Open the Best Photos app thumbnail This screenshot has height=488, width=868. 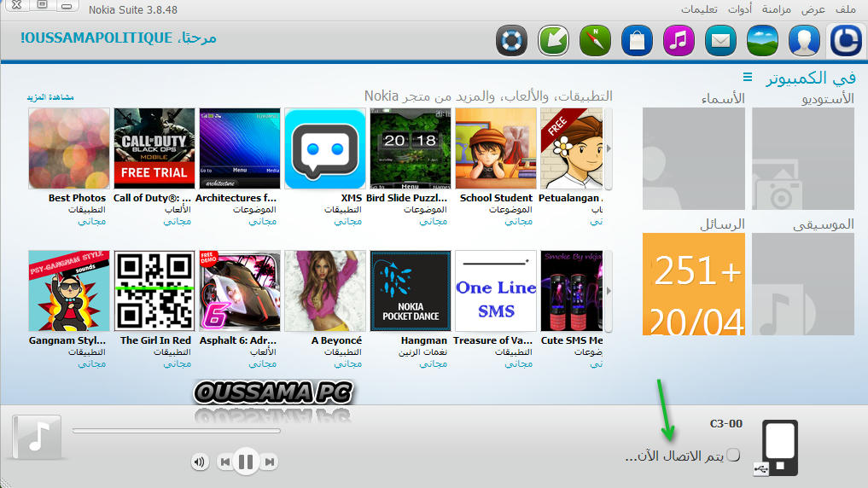69,148
